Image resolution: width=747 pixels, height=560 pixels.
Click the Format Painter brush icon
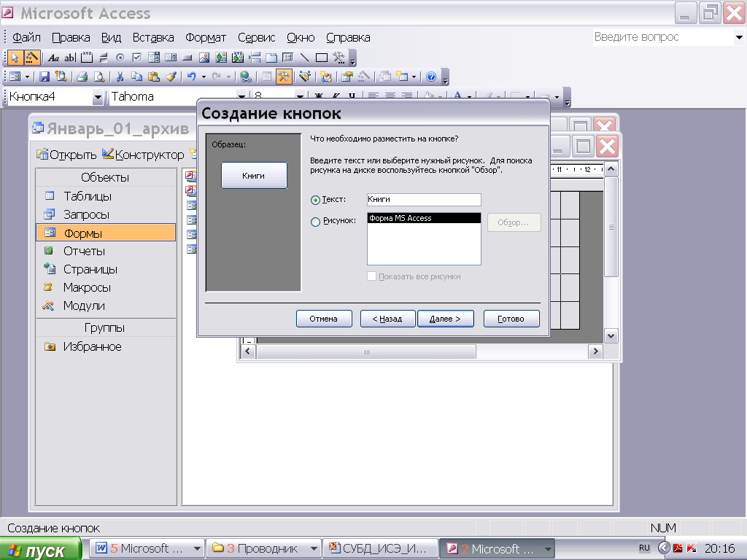click(x=171, y=77)
